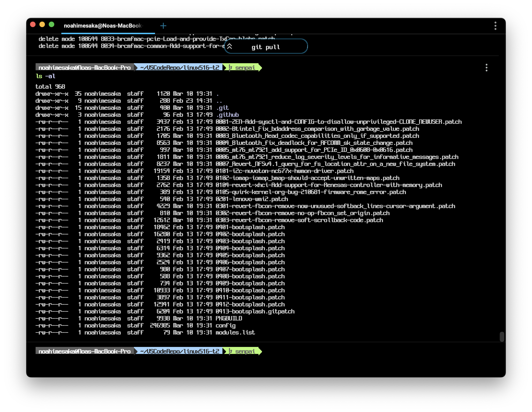532x412 pixels.
Task: Click the 0201-lenovo-wmi2.patch file name
Action: pyautogui.click(x=252, y=199)
